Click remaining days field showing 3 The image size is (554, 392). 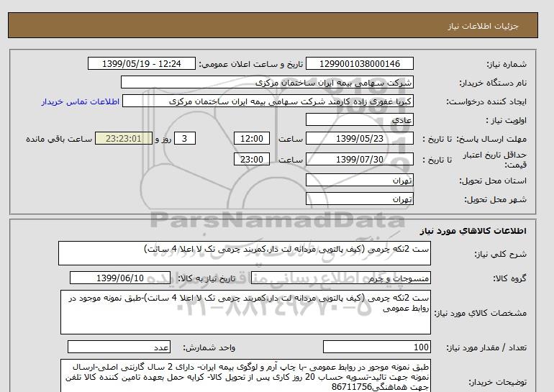(185, 138)
